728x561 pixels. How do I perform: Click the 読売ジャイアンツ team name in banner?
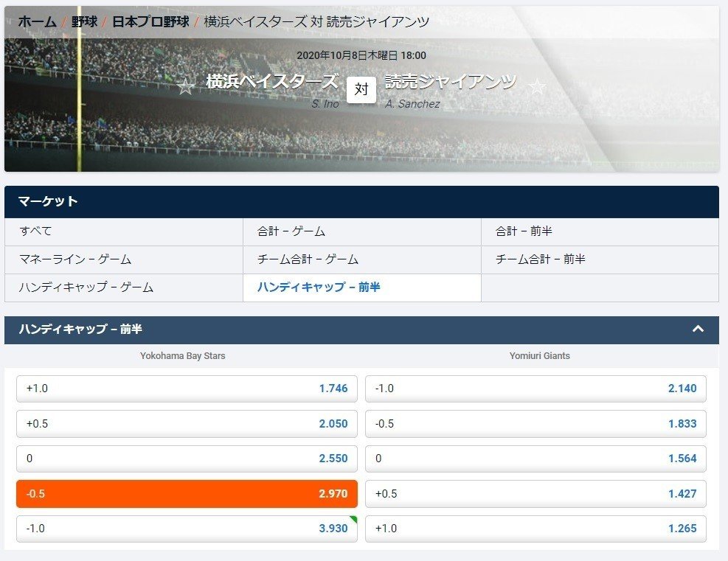(x=451, y=82)
